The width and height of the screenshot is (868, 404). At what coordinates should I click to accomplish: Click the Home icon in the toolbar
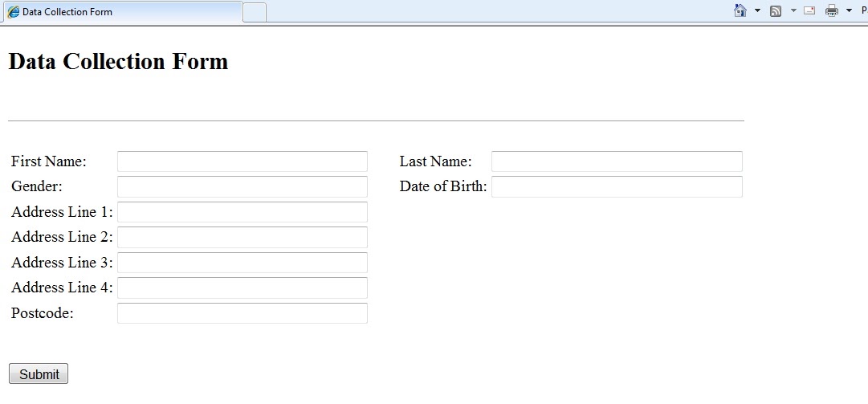click(x=740, y=10)
